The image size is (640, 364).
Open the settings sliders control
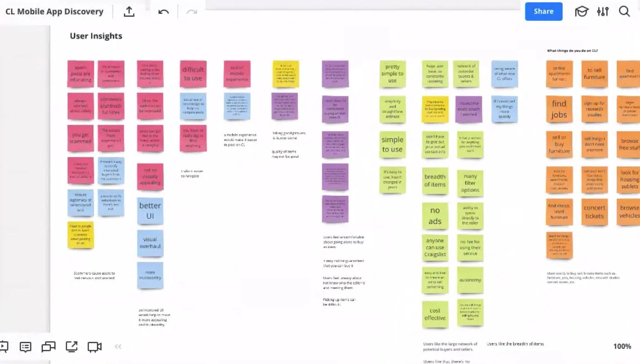click(602, 12)
